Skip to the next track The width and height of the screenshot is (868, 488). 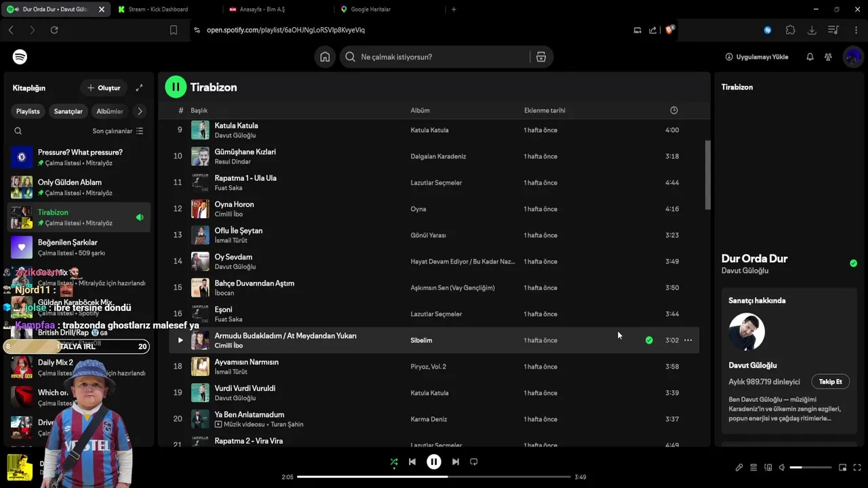point(456,462)
